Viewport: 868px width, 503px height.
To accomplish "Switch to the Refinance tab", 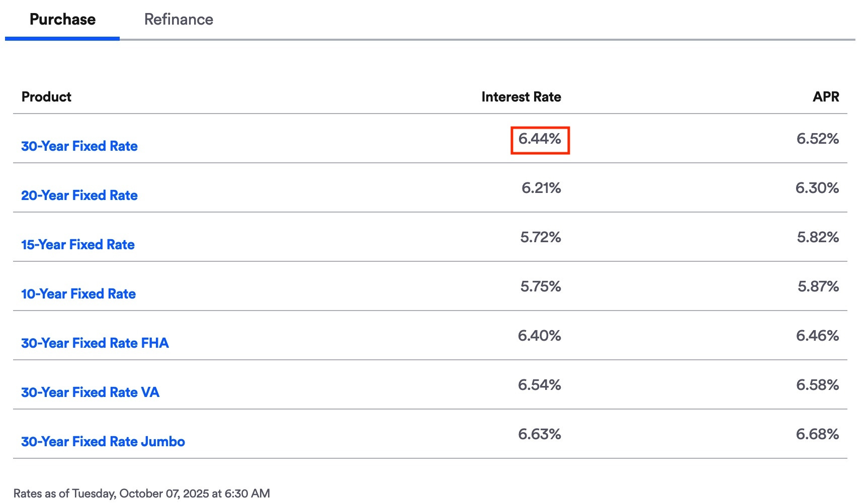I will tap(179, 20).
